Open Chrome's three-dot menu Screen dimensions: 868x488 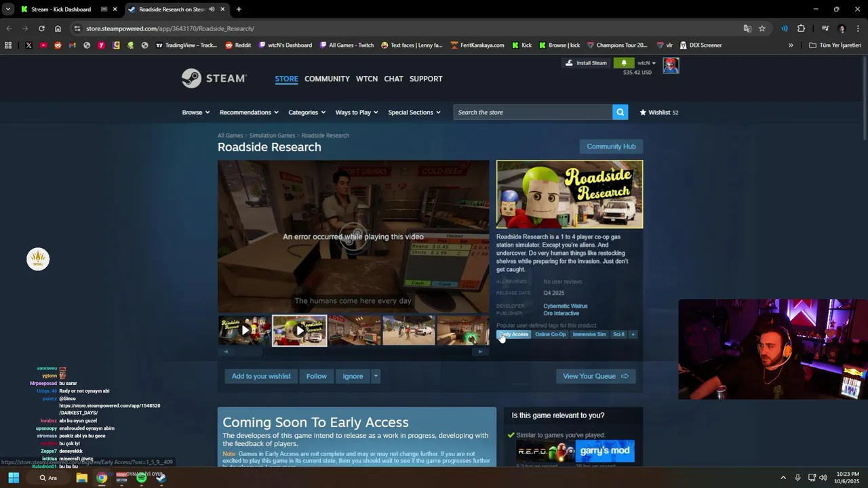point(858,28)
